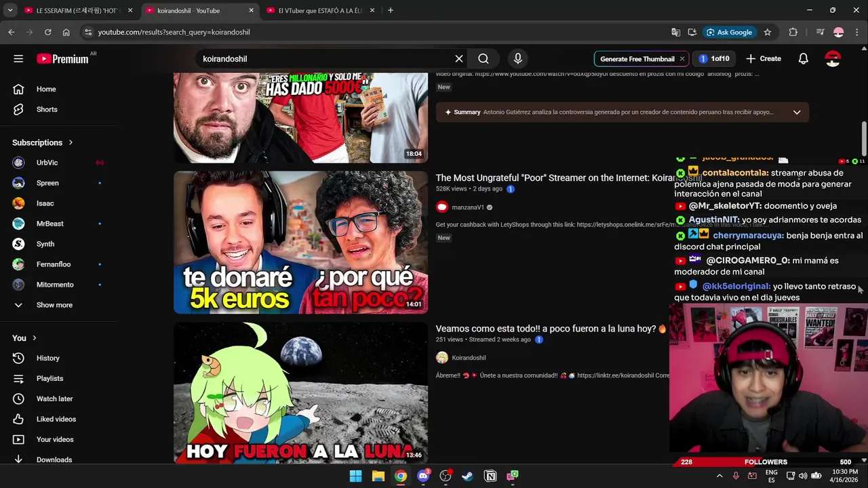Go back with the browser arrow
This screenshot has height=488, width=868.
(12, 32)
